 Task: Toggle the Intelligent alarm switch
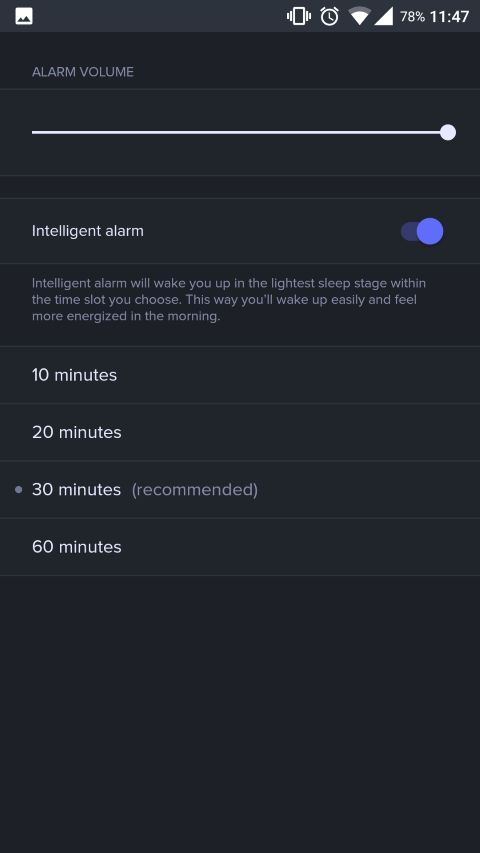422,231
